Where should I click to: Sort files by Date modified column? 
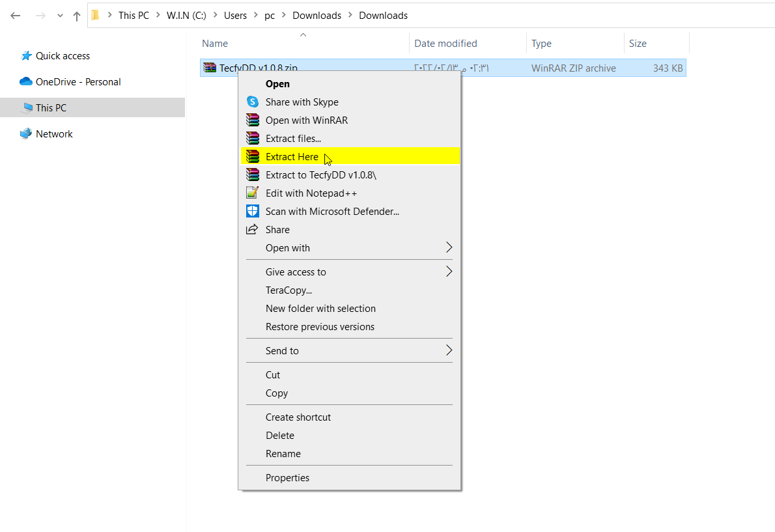(445, 44)
